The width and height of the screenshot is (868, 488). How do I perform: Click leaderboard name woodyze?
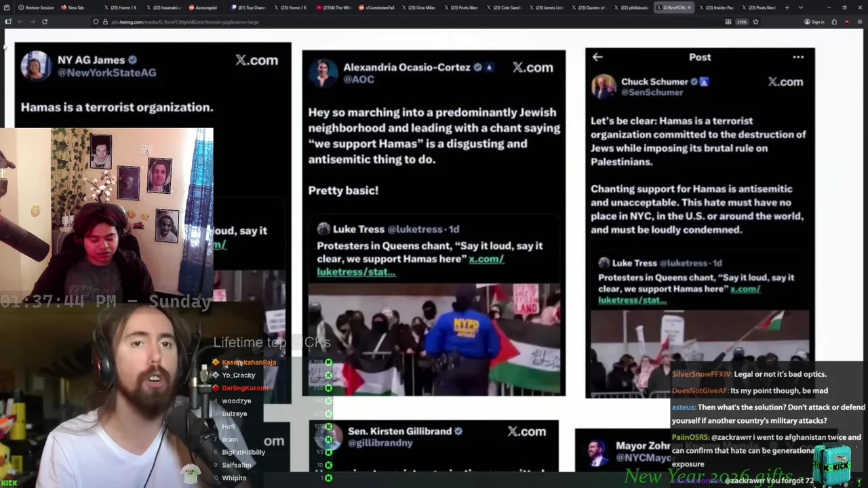[x=237, y=401]
